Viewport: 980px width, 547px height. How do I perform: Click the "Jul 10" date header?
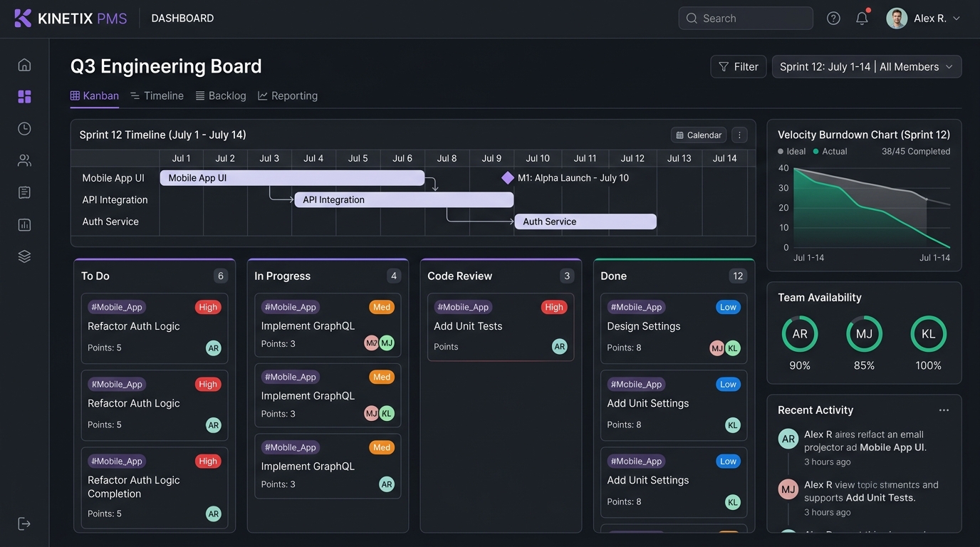pyautogui.click(x=538, y=159)
